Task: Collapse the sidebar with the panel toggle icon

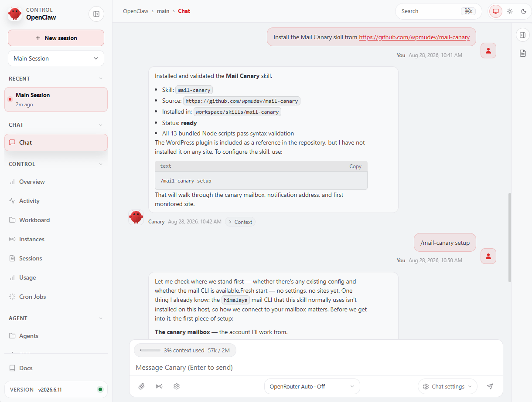Action: click(96, 14)
